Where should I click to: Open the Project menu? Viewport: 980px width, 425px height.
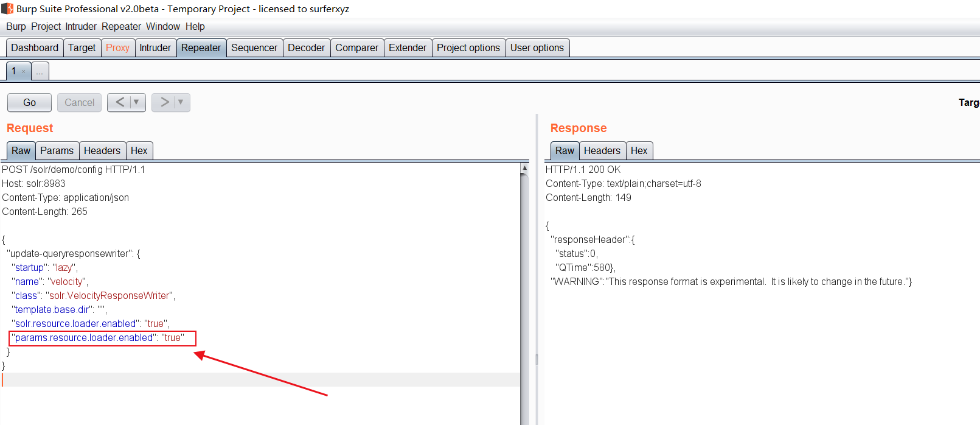[x=46, y=26]
